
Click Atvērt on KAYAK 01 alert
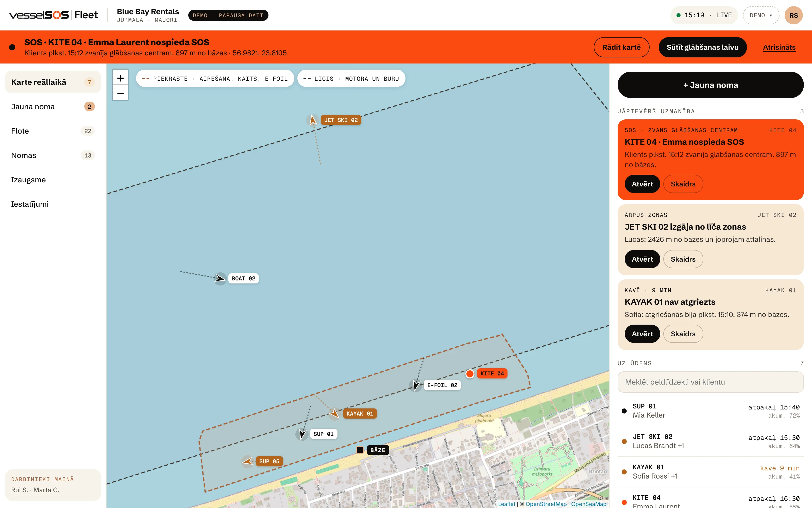[642, 334]
